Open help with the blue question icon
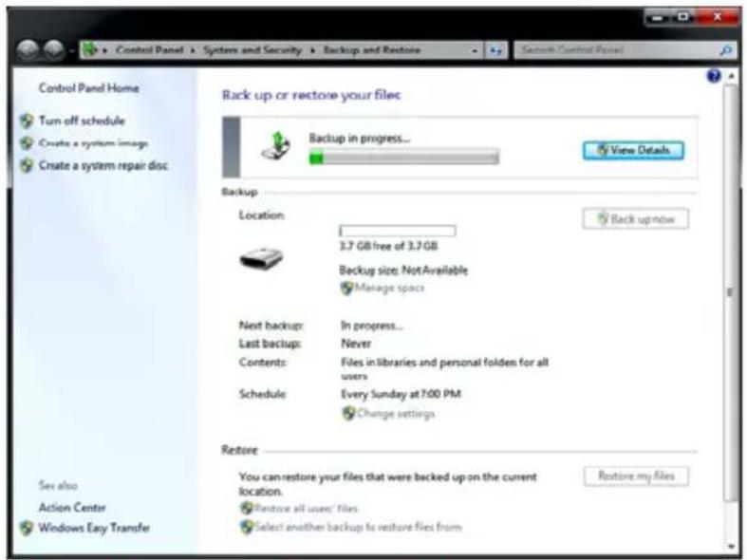Image resolution: width=747 pixels, height=560 pixels. click(x=713, y=76)
